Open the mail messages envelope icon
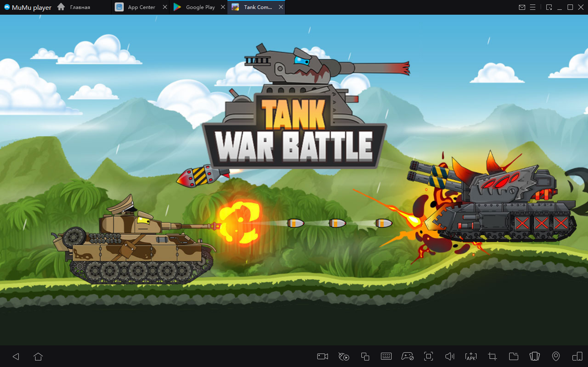This screenshot has width=588, height=367. pos(522,7)
